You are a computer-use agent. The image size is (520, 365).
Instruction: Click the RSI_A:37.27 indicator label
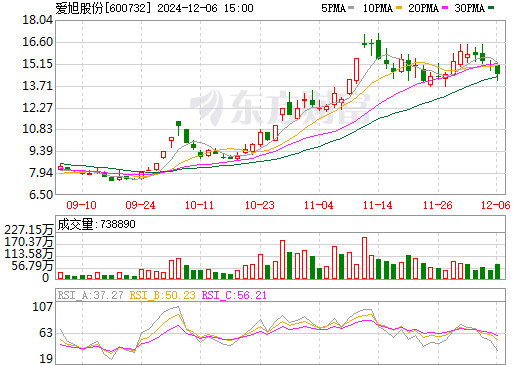90,295
